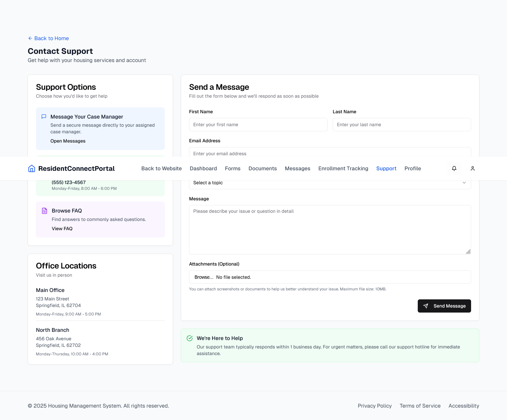Click the Browse FAQ document icon
507x420 pixels.
pos(44,211)
